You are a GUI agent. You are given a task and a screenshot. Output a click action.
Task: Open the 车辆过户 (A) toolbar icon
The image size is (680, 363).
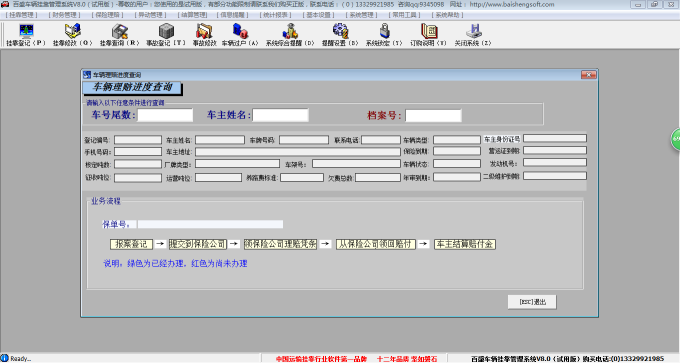coord(240,35)
